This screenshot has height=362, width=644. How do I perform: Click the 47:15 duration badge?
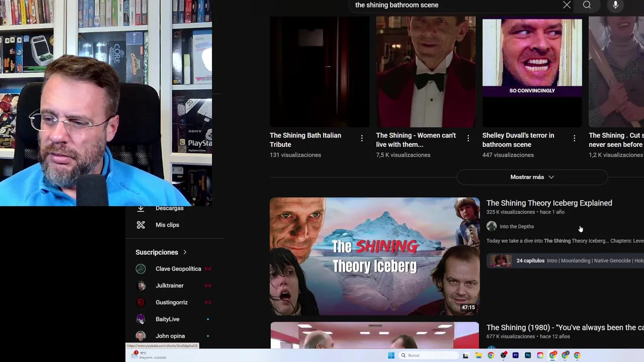468,308
